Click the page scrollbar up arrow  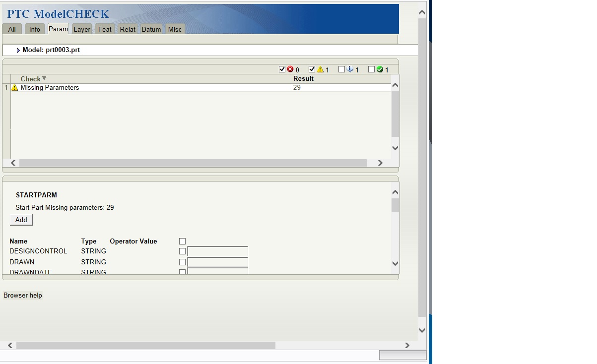tap(422, 12)
